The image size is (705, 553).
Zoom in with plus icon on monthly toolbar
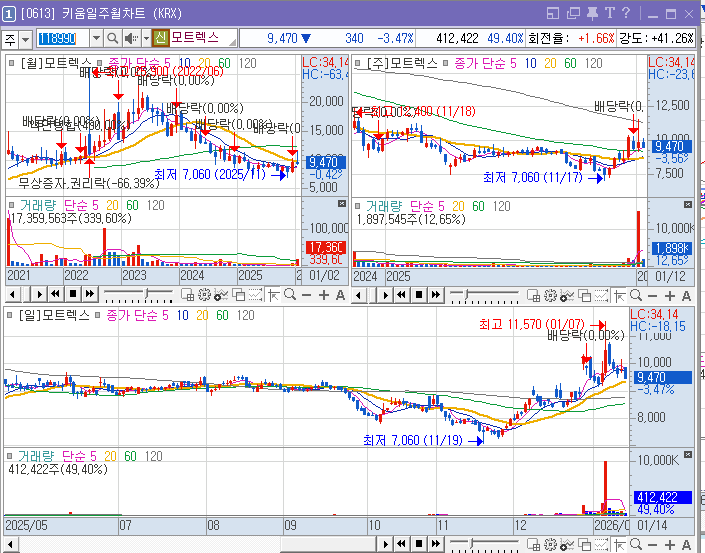[324, 295]
